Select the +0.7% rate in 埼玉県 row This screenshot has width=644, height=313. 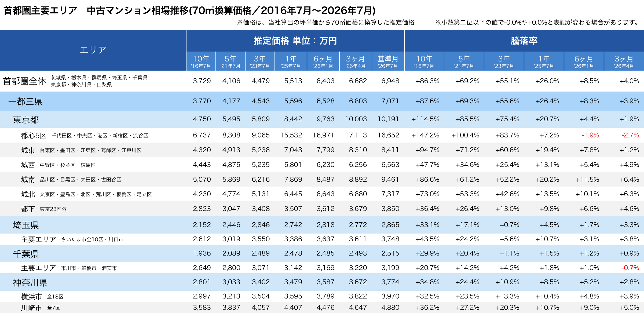tap(509, 225)
